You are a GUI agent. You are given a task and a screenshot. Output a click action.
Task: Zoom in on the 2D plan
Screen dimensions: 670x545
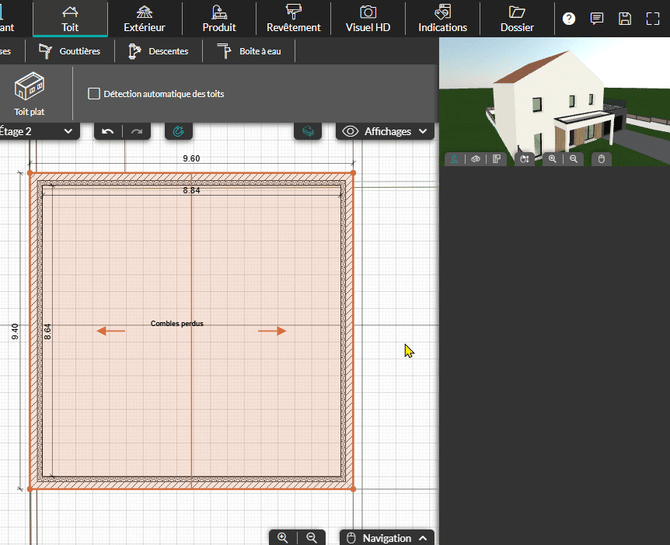283,538
